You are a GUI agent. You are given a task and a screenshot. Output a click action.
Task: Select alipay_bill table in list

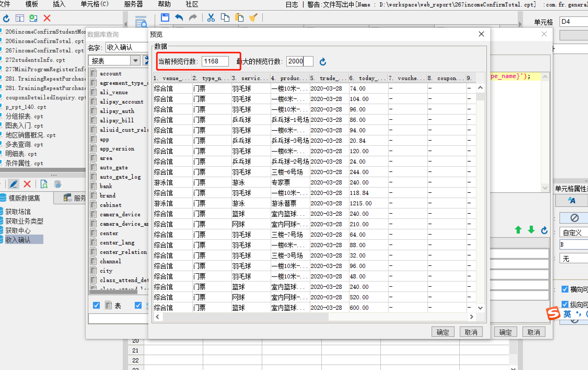click(117, 120)
